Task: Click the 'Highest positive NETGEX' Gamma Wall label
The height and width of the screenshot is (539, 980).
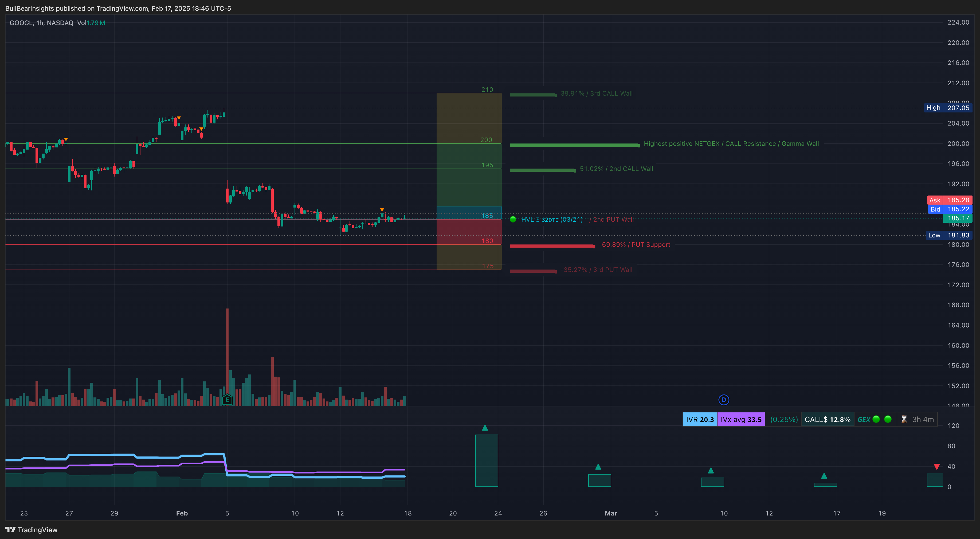Action: [731, 143]
